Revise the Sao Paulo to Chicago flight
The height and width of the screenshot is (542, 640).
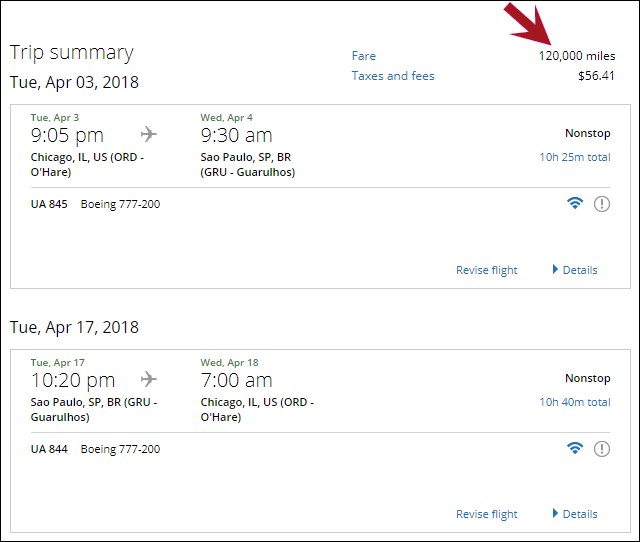[x=487, y=514]
